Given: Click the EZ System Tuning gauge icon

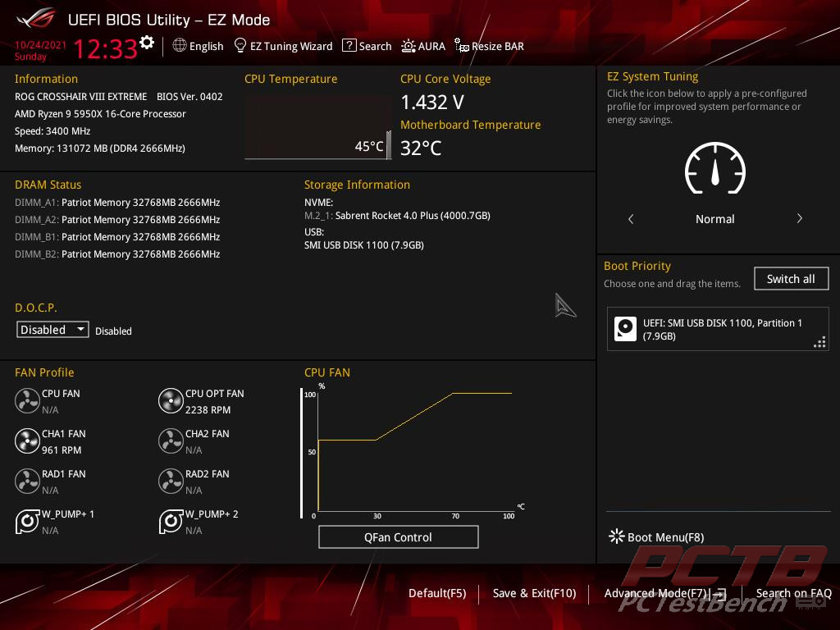Looking at the screenshot, I should (715, 168).
